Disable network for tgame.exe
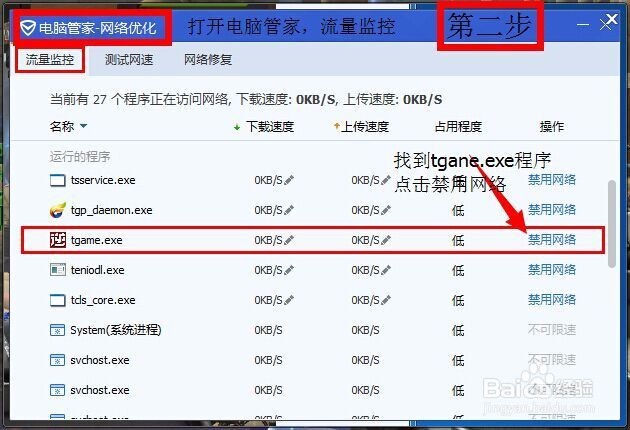Image resolution: width=630 pixels, height=430 pixels. [552, 240]
